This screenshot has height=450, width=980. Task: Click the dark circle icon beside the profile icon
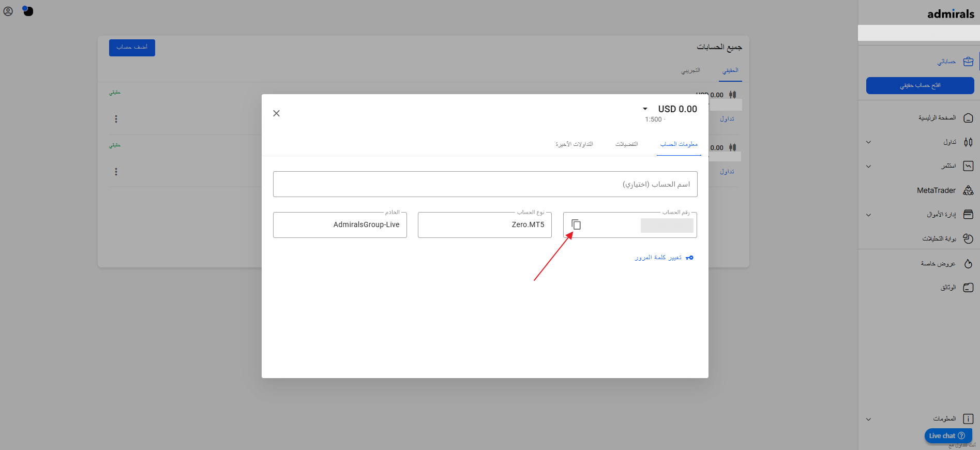pos(28,11)
